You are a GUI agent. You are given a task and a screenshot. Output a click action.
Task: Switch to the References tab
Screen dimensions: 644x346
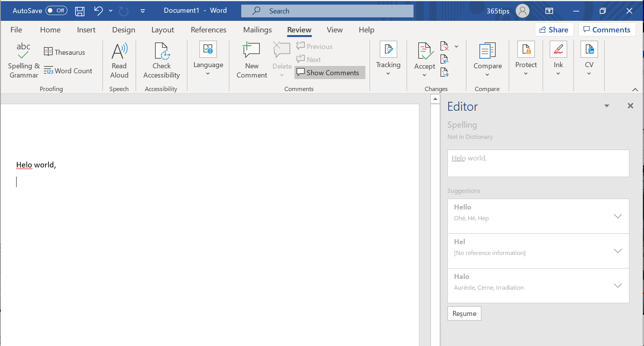click(x=209, y=30)
